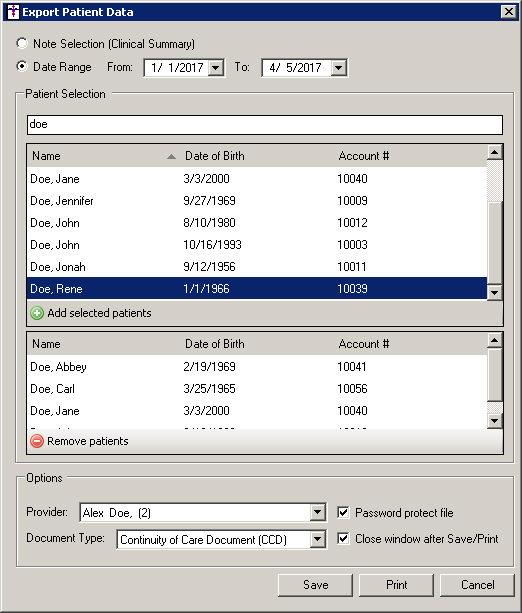Click the down arrow of selected patients list scrollbar

(x=495, y=421)
